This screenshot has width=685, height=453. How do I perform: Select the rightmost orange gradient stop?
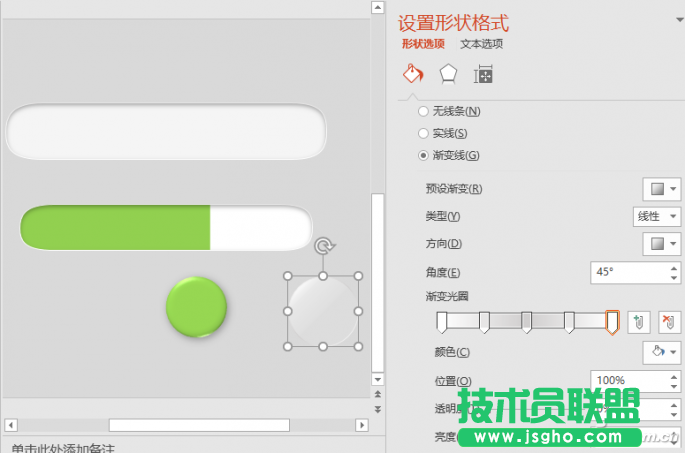point(612,321)
